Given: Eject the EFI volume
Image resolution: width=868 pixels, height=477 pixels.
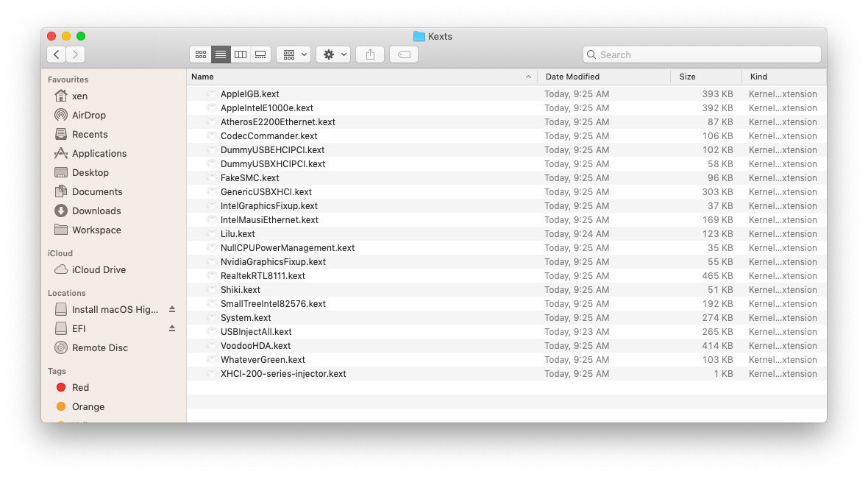Looking at the screenshot, I should (172, 328).
